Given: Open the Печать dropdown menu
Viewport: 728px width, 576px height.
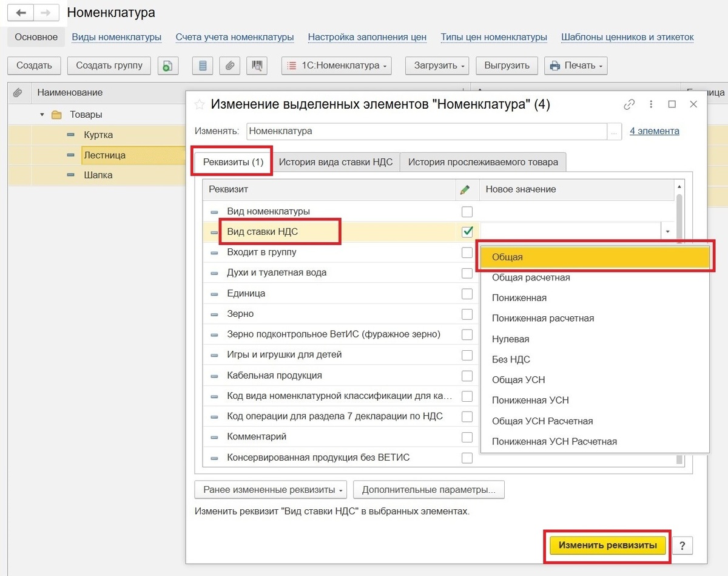Looking at the screenshot, I should pyautogui.click(x=576, y=66).
